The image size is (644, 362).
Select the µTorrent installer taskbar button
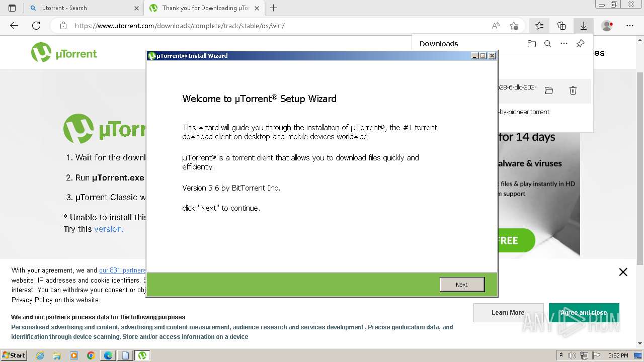142,355
